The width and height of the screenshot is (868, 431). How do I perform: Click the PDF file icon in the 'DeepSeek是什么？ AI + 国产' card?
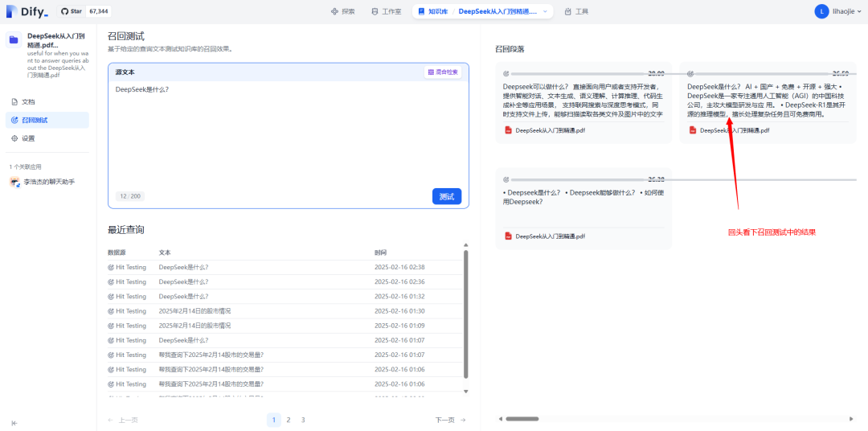tap(692, 130)
